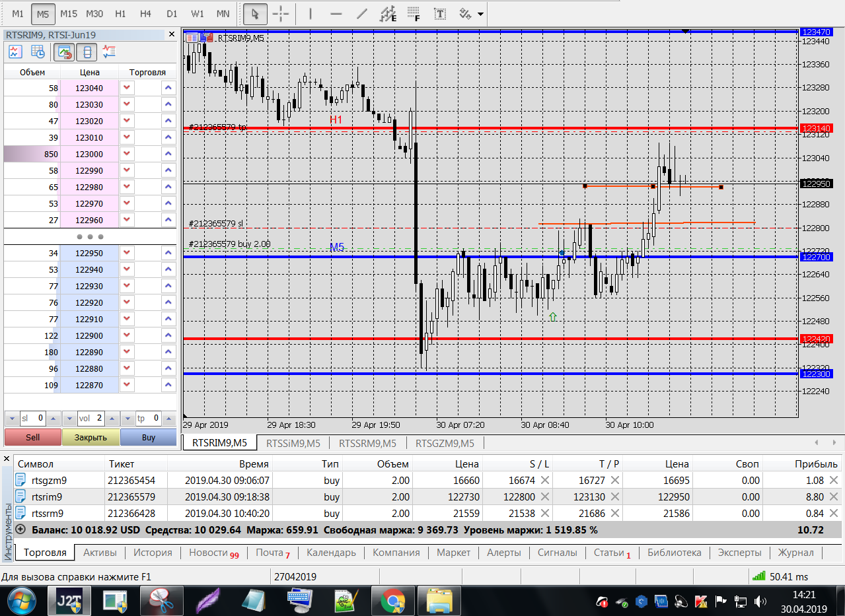Click sell arrow at price 123040
845x616 pixels.
(x=127, y=88)
